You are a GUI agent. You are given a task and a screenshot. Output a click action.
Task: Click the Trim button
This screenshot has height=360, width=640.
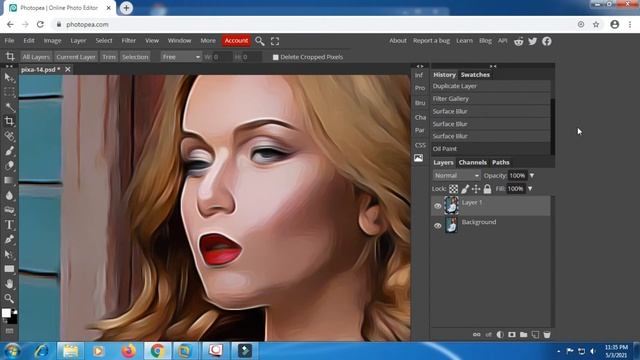(109, 57)
